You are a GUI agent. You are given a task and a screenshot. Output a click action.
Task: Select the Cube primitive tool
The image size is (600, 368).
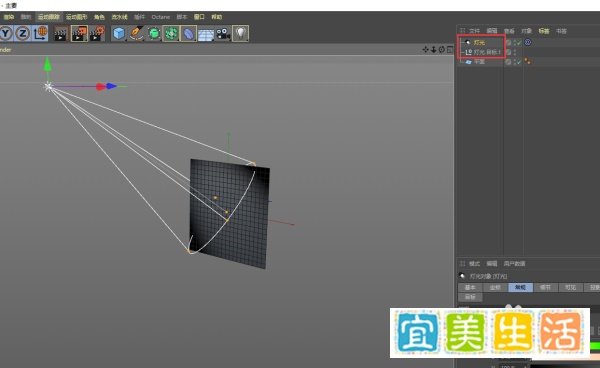tap(119, 34)
